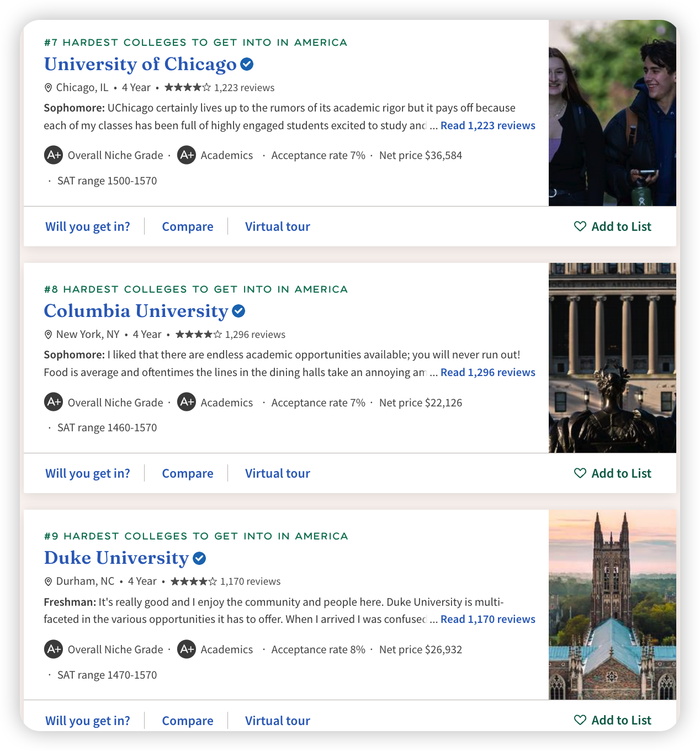This screenshot has height=751, width=700.
Task: Click A+ Overall Niche Grade badge for Columbia University
Action: coord(54,402)
